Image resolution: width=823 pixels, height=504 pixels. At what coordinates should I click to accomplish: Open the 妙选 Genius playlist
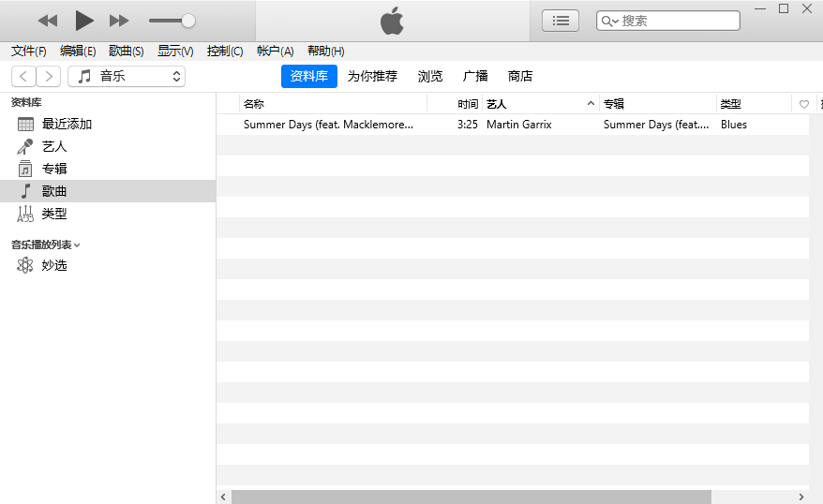pos(108,265)
